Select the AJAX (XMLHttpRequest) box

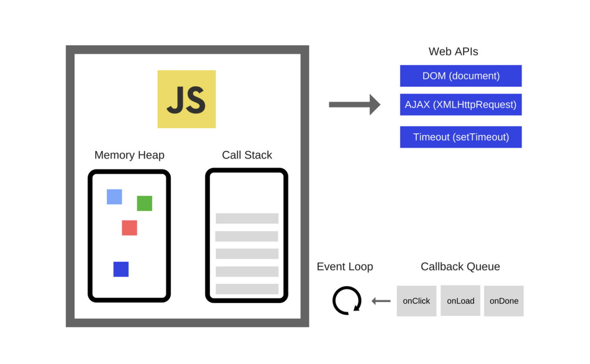pyautogui.click(x=461, y=104)
